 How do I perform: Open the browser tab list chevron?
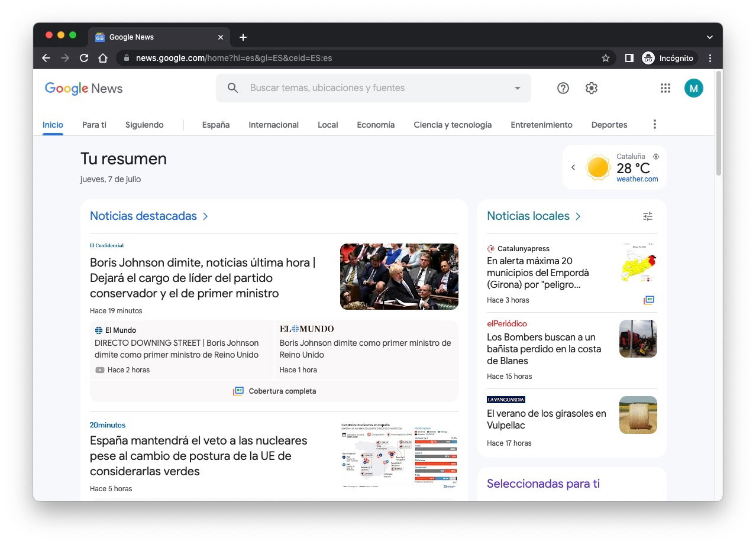coord(709,37)
